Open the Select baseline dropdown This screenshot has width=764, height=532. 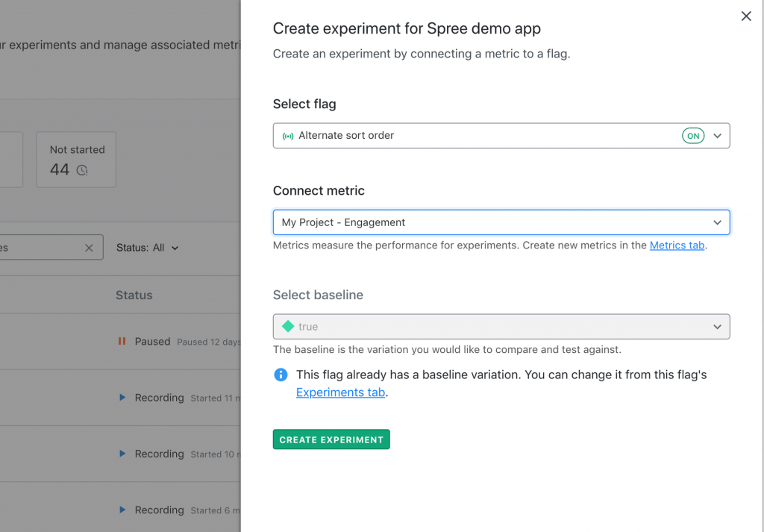pos(501,327)
